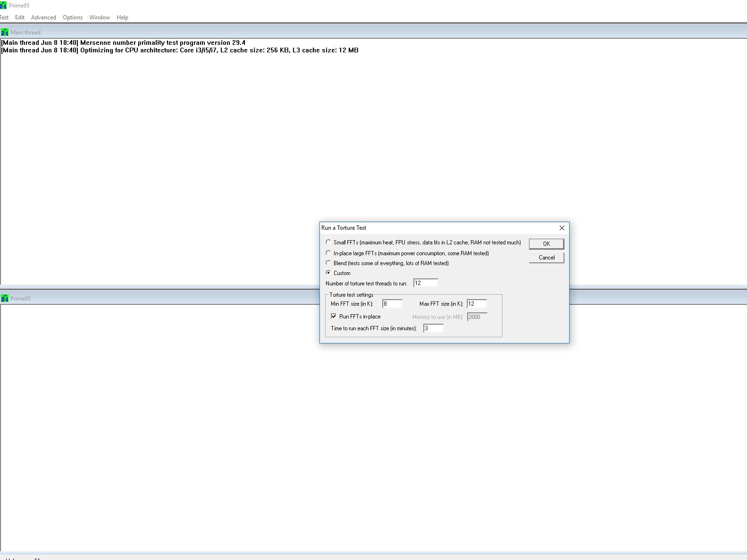Click the lower Prime95 window title bar
The image size is (747, 560).
tap(373, 298)
